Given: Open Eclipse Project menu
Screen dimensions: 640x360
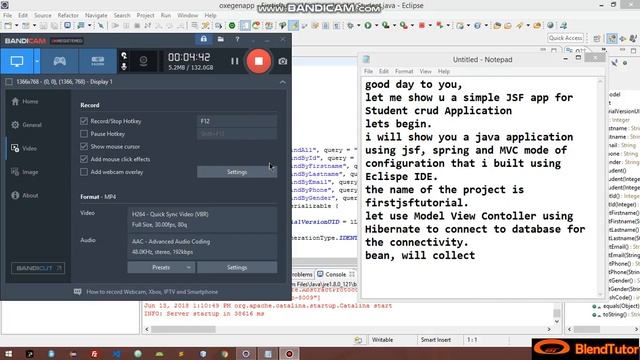Looking at the screenshot, I should pos(145,15).
